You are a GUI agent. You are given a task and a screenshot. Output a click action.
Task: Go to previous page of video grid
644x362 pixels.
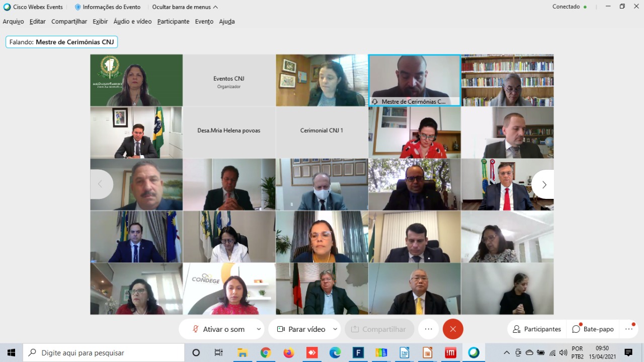[x=100, y=184]
